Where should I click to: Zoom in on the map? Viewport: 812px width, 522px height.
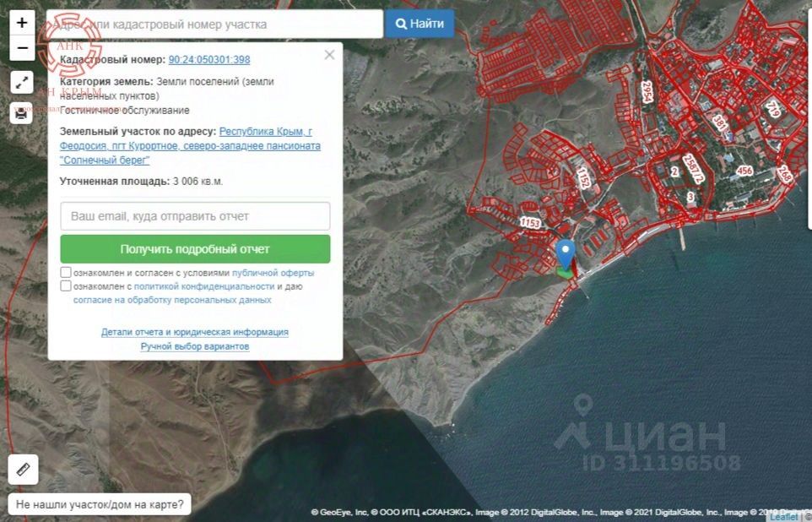click(x=22, y=23)
